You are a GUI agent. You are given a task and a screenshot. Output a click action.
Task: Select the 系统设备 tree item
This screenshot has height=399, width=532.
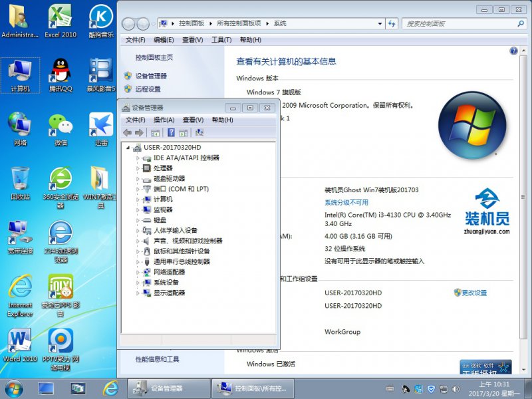tap(166, 283)
